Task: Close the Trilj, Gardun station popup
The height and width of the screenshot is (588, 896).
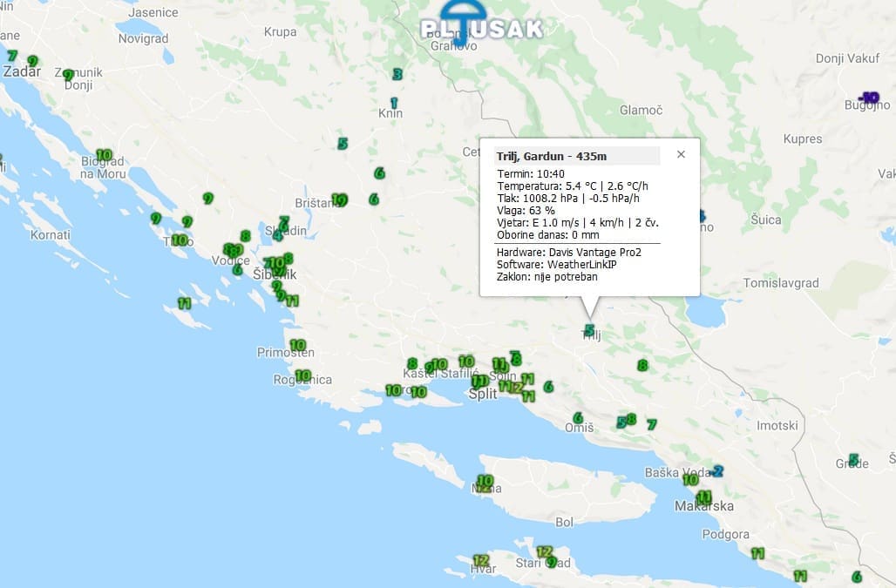Action: [x=681, y=154]
